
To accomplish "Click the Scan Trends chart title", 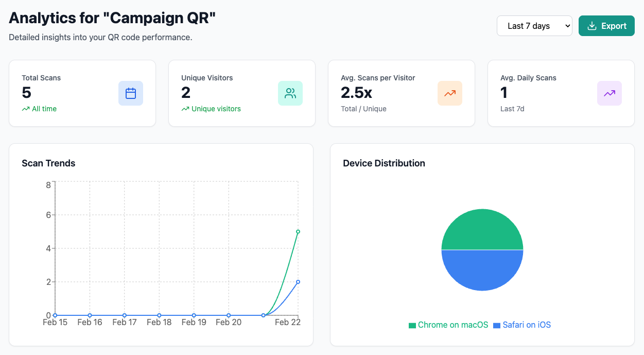I will (48, 163).
